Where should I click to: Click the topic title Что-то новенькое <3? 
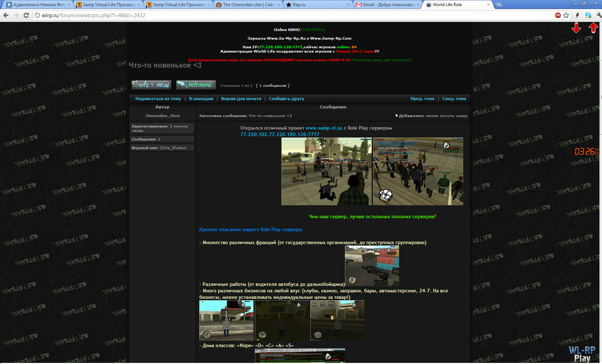(x=165, y=65)
